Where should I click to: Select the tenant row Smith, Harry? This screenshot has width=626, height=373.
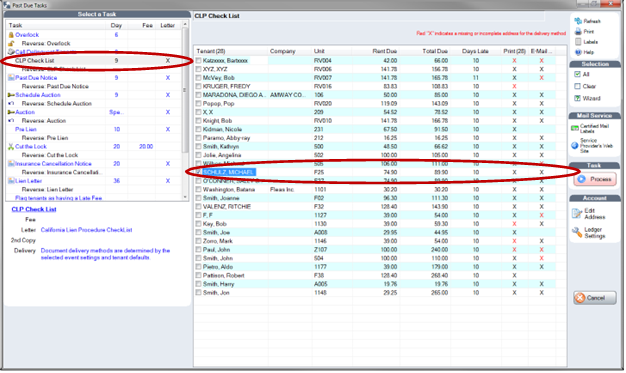[374, 284]
